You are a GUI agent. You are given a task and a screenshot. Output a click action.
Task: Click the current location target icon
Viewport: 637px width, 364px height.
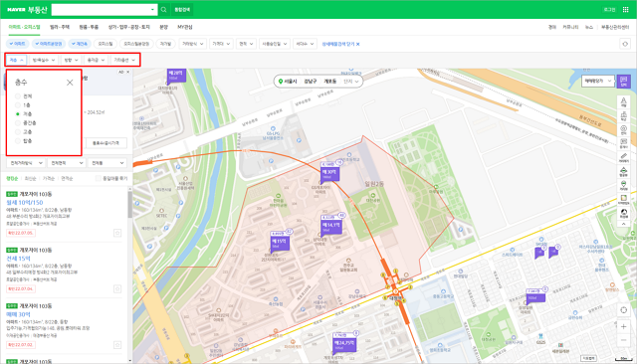coord(624,310)
